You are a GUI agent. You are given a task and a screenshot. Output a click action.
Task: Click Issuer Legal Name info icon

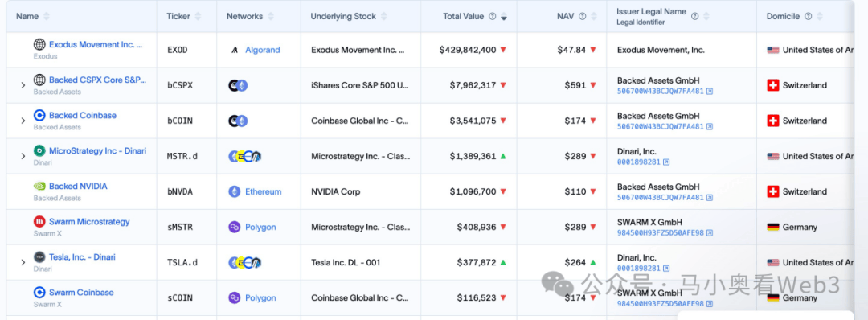tap(695, 17)
